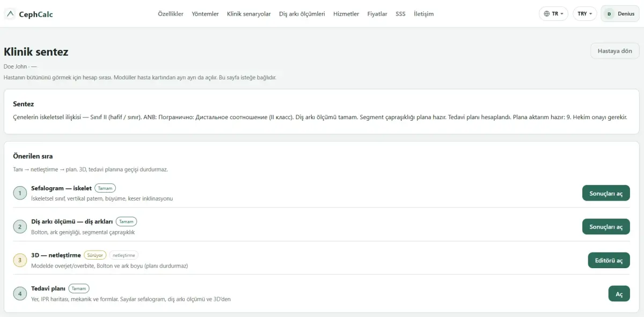Click the 3D — netleştirme title
The height and width of the screenshot is (317, 644).
click(56, 255)
